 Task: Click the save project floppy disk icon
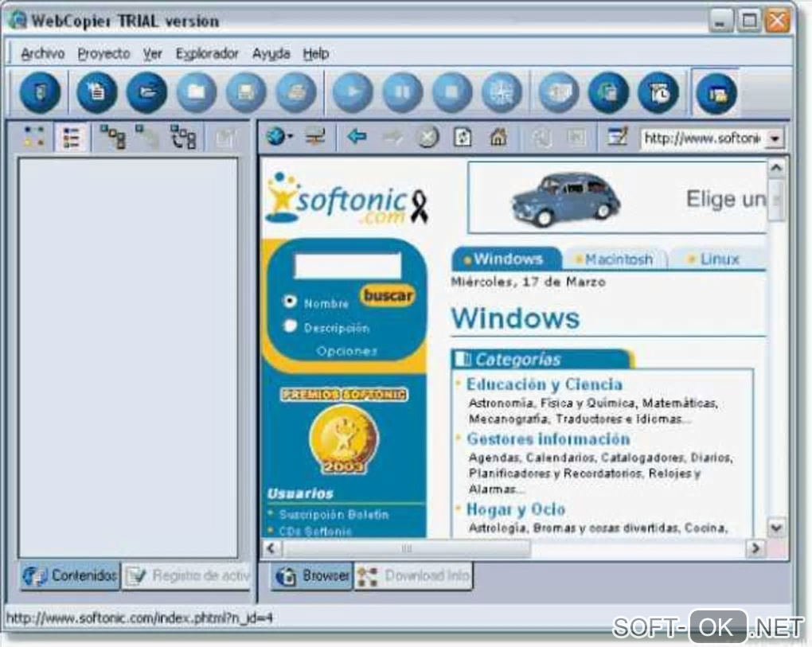(x=246, y=92)
